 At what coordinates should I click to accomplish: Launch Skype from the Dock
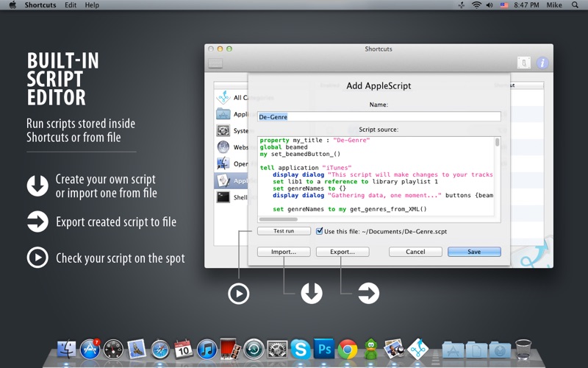301,349
